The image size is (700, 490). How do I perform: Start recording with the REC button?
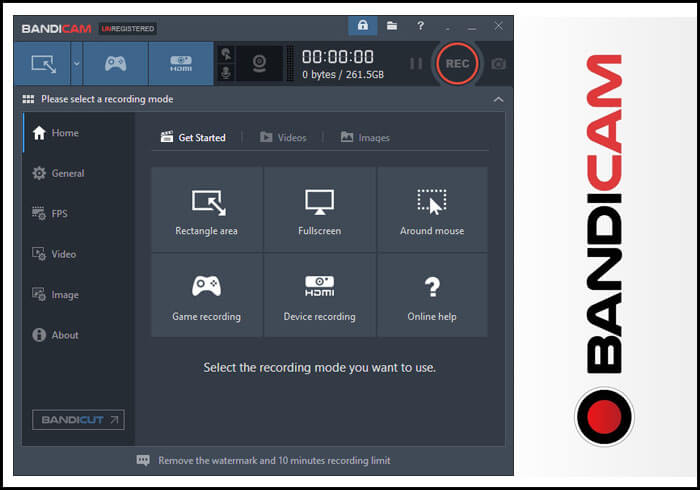pos(457,64)
